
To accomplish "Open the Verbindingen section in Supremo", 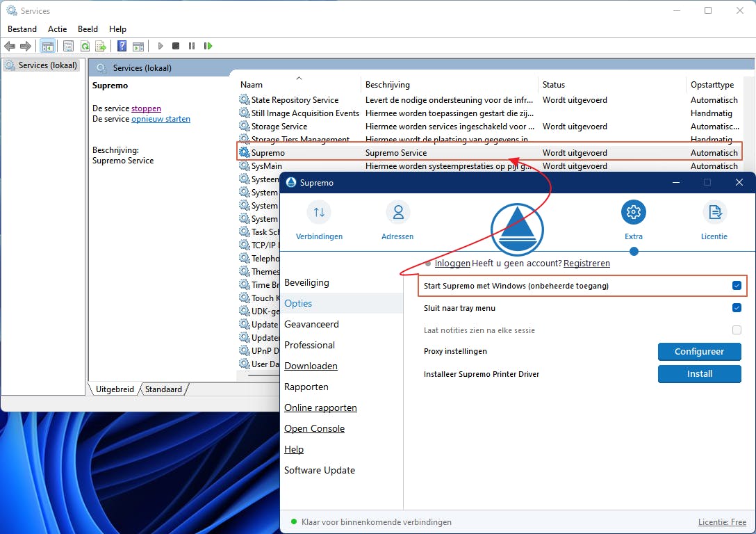I will pos(319,213).
